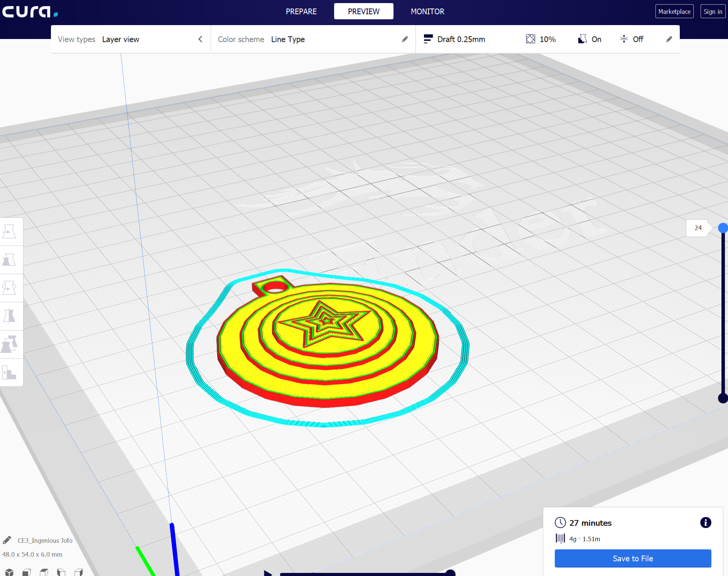Click the Save to File button

point(633,558)
